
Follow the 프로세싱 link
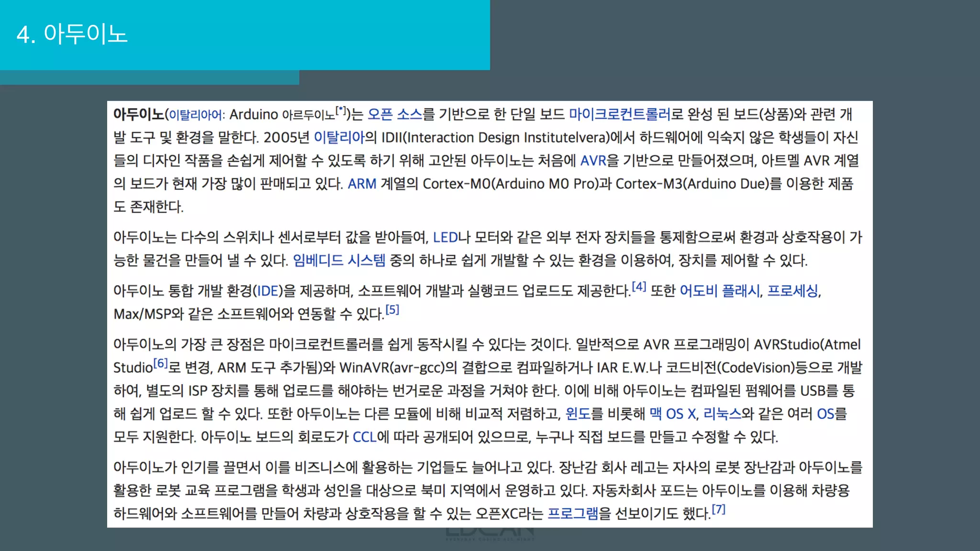tap(793, 291)
